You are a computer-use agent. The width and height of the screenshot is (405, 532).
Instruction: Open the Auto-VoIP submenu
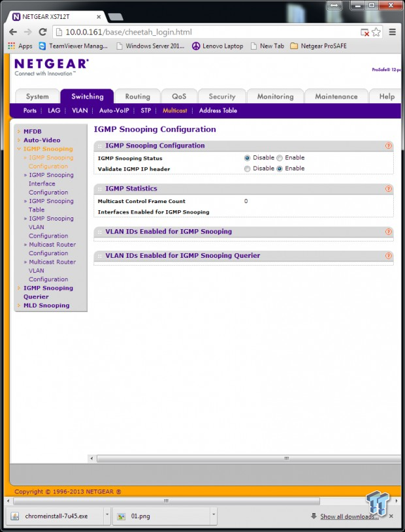pos(114,110)
